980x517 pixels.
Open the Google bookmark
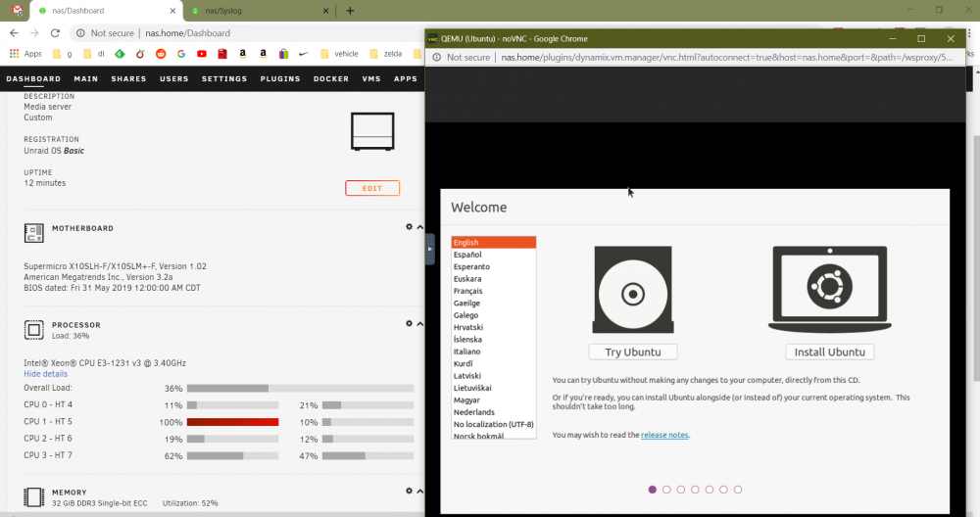click(x=181, y=54)
